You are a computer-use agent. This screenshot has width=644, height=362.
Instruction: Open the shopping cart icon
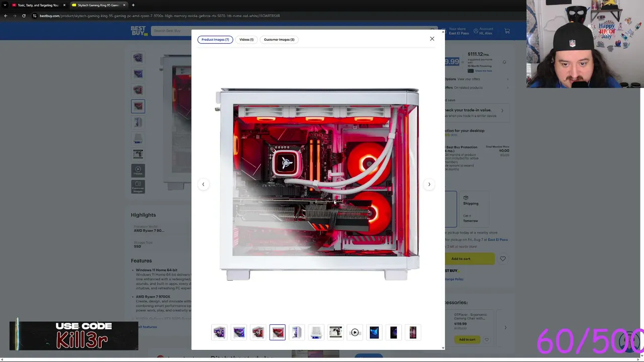tap(507, 31)
